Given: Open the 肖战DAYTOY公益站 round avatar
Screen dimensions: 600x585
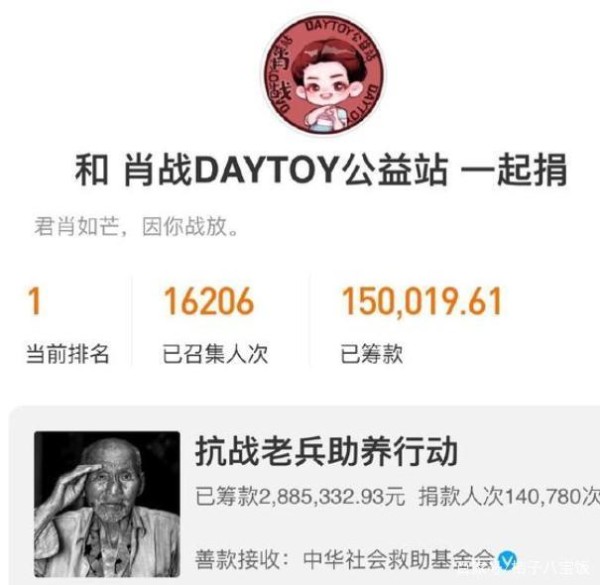Looking at the screenshot, I should (x=324, y=75).
